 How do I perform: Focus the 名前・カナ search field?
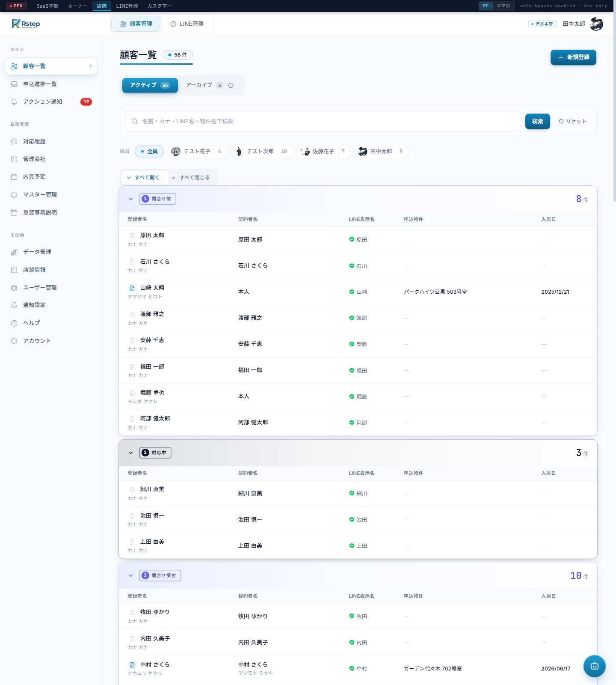click(323, 122)
